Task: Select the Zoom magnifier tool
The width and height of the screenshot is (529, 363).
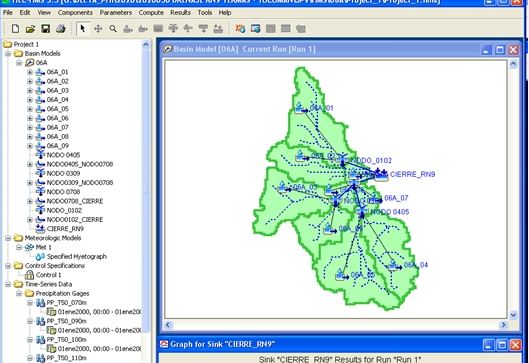Action: 113,29
